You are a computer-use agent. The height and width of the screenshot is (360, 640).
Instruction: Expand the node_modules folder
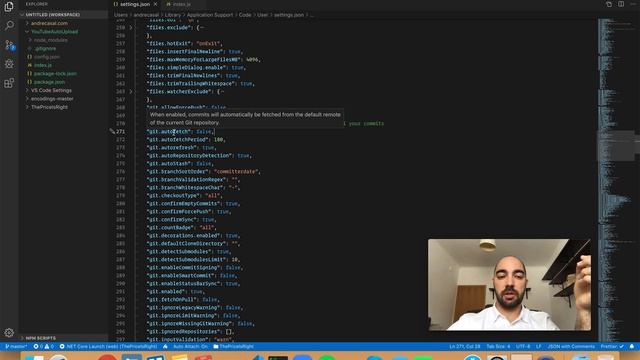[x=51, y=40]
